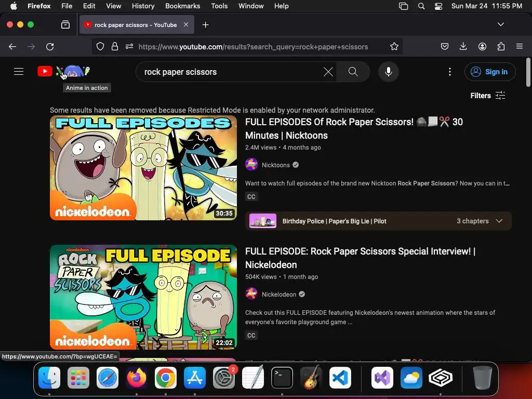Visit Nicktoons channel name link

coord(276,165)
